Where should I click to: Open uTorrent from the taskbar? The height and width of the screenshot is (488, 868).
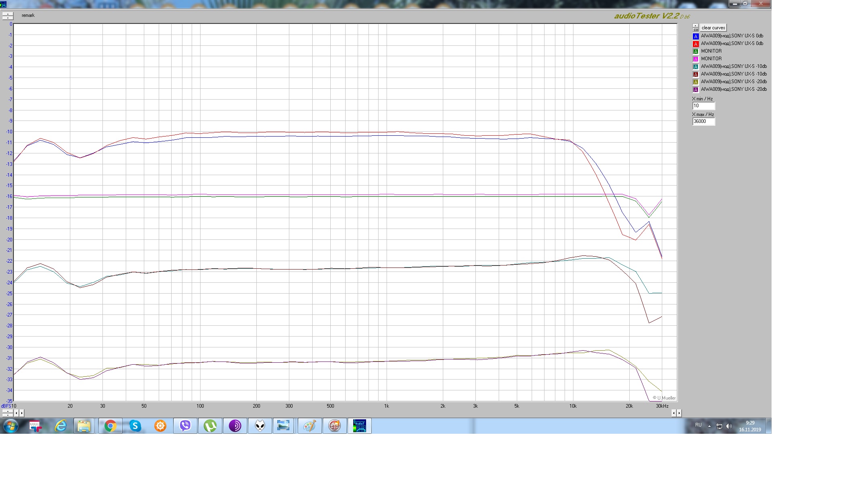pyautogui.click(x=210, y=426)
